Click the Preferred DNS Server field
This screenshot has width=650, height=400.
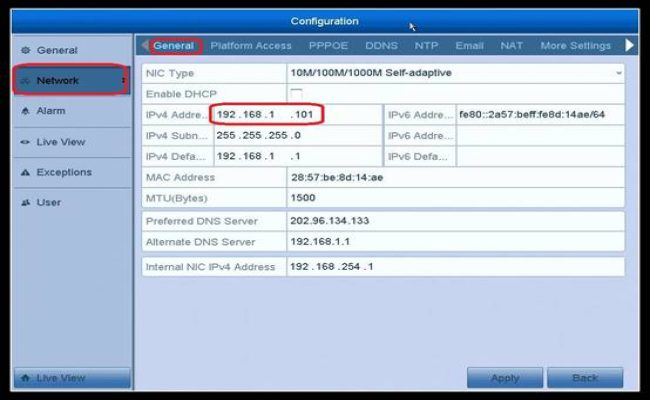[455, 220]
